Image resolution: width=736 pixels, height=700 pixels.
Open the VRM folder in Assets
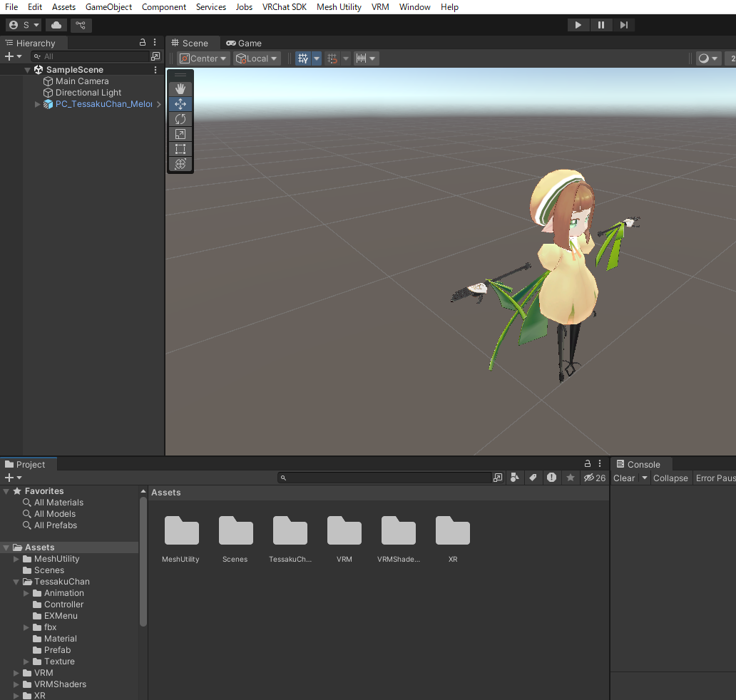344,531
